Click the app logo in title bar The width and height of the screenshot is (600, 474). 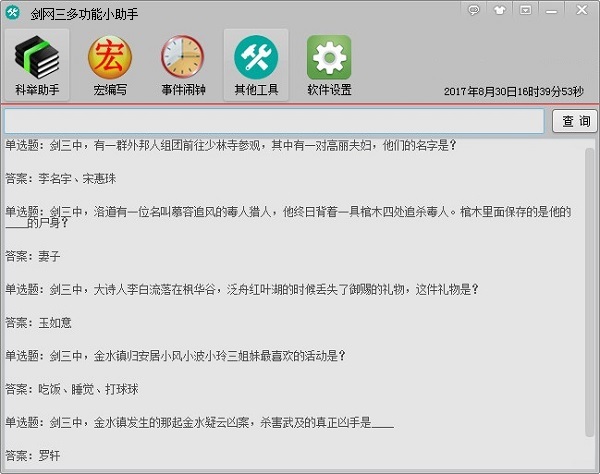click(x=12, y=12)
